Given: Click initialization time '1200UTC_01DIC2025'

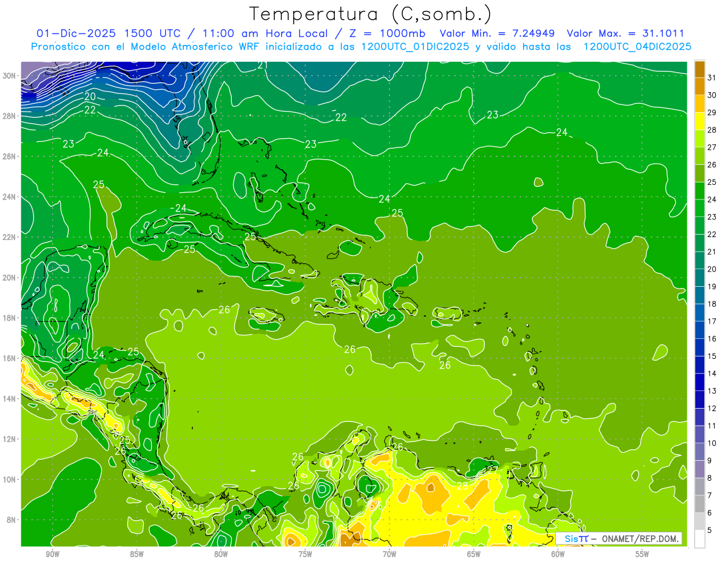Looking at the screenshot, I should pyautogui.click(x=415, y=47).
